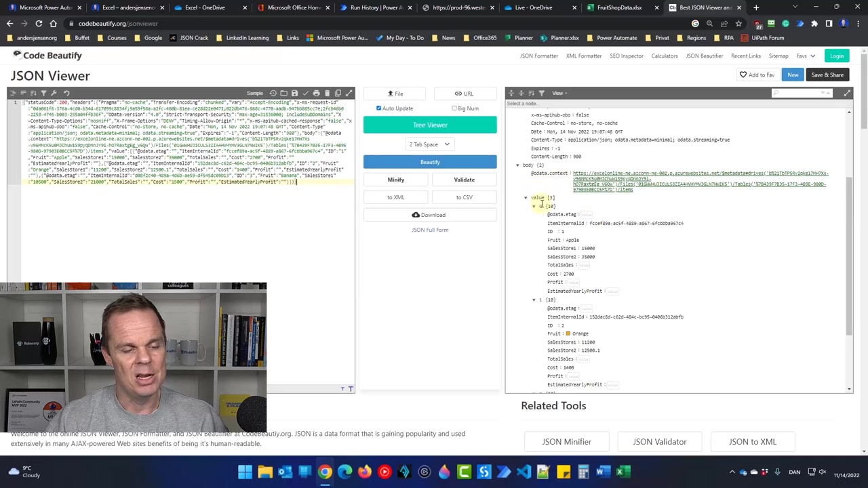Screen dimensions: 868x488
Task: Collapse the body node in tree
Action: click(517, 165)
